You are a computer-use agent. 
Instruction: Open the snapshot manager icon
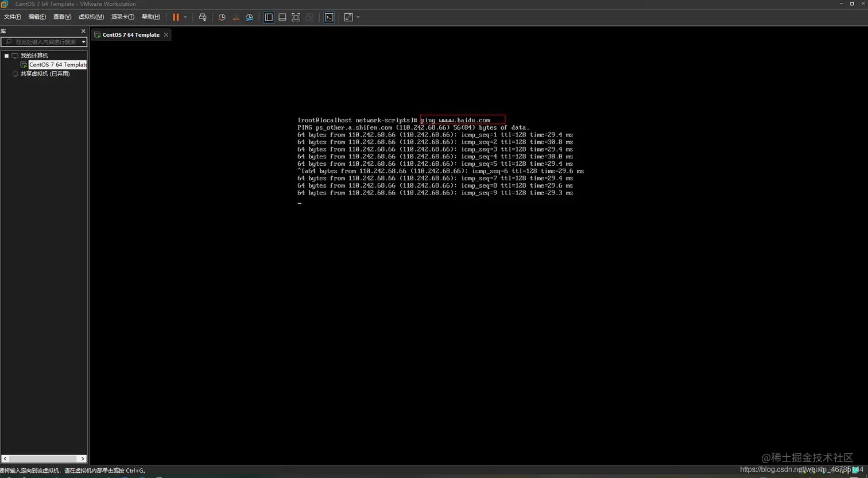[x=249, y=17]
